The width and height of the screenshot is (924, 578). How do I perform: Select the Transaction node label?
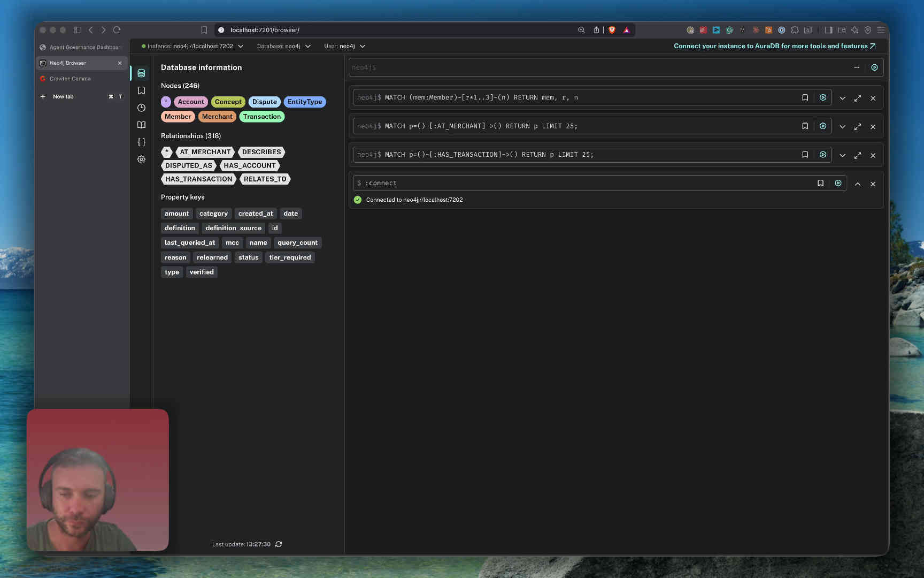coord(262,117)
